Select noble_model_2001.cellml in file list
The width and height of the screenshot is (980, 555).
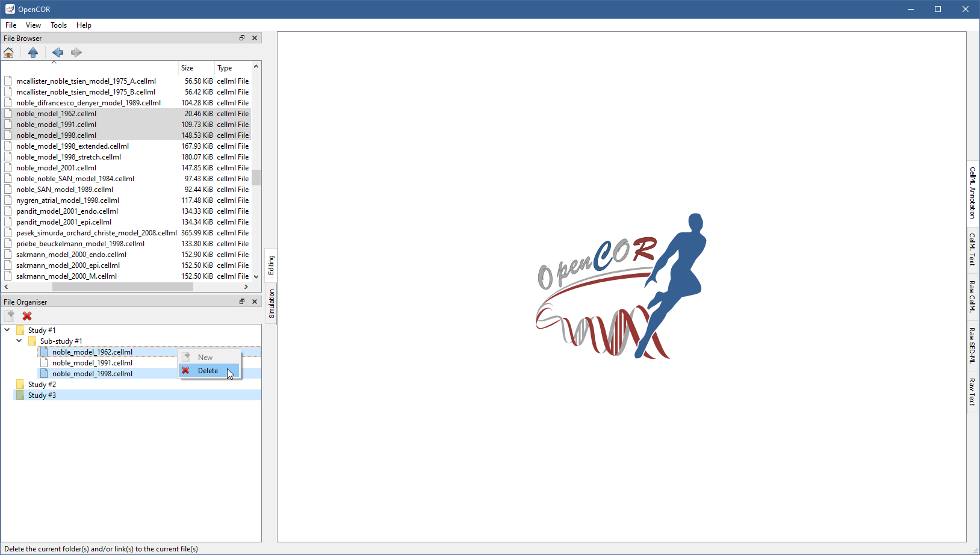point(56,168)
